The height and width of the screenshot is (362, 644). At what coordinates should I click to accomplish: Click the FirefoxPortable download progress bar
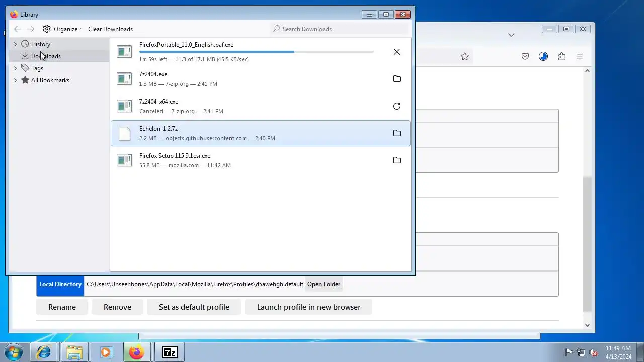(257, 52)
